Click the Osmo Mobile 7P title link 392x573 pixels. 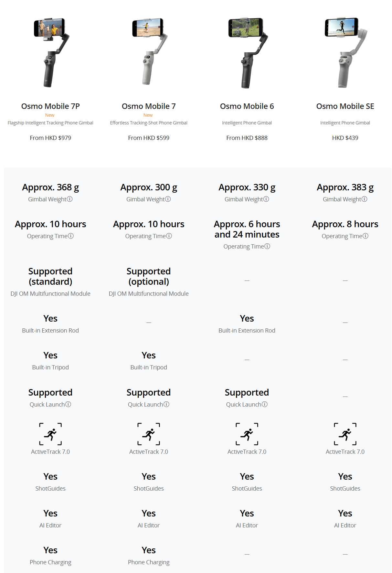click(x=50, y=106)
